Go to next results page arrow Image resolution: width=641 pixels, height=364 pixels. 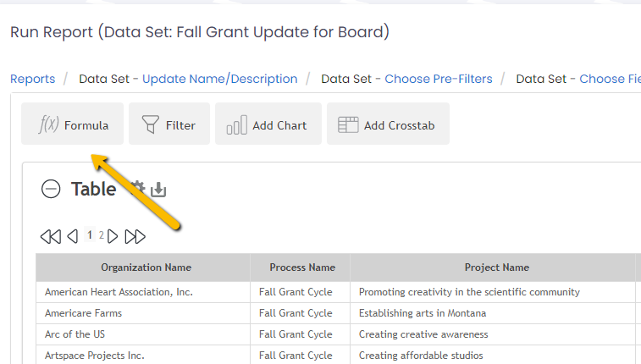pos(113,236)
